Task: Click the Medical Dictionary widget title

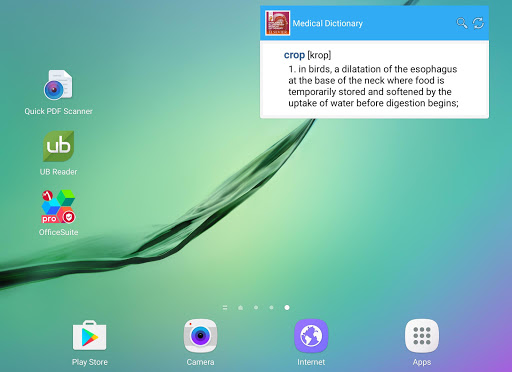Action: point(328,23)
